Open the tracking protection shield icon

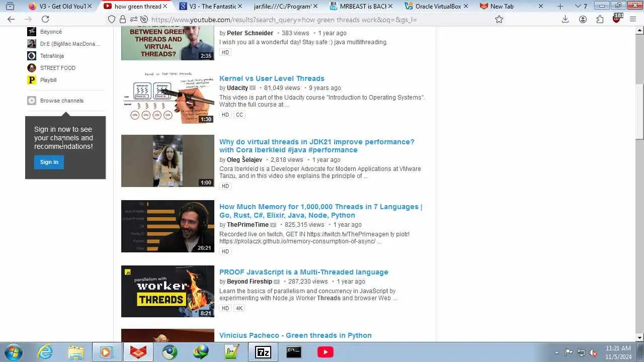(112, 20)
